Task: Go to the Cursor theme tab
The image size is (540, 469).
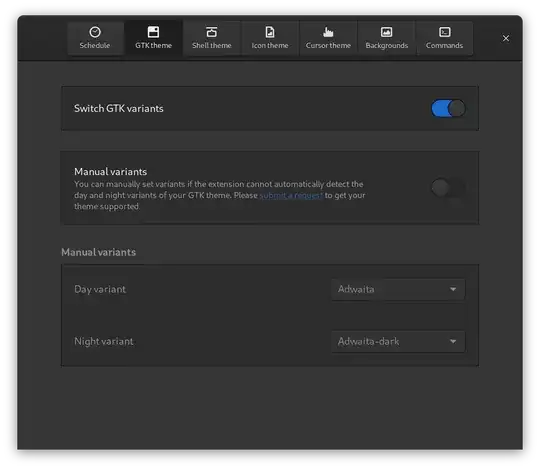Action: [328, 38]
